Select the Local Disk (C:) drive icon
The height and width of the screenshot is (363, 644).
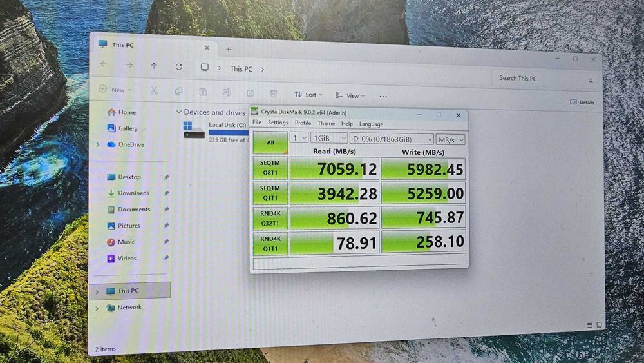pyautogui.click(x=194, y=130)
